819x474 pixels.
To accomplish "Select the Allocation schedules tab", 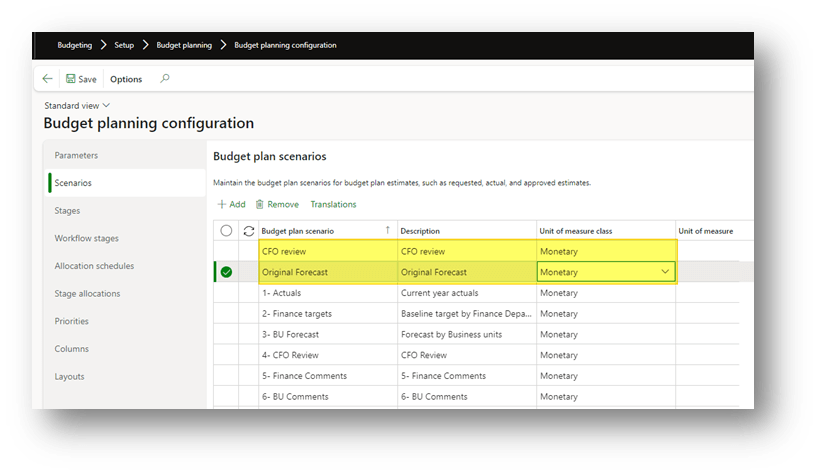I will [94, 266].
